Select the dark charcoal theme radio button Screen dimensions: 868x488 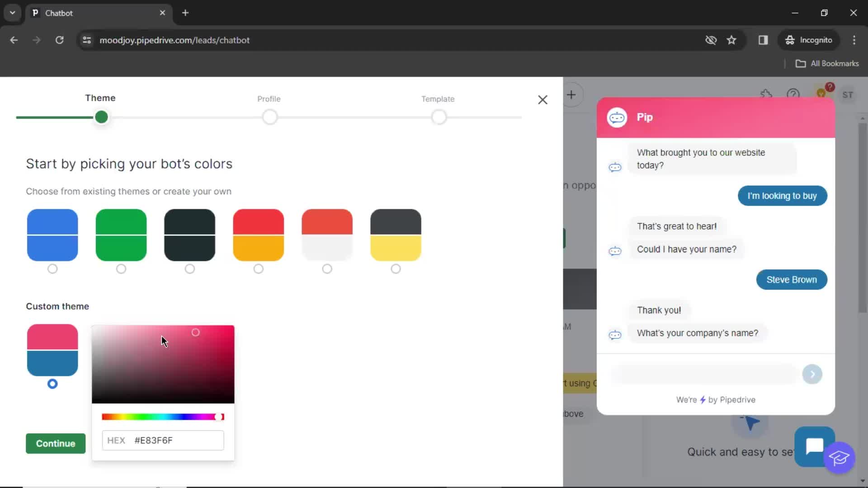click(x=189, y=269)
